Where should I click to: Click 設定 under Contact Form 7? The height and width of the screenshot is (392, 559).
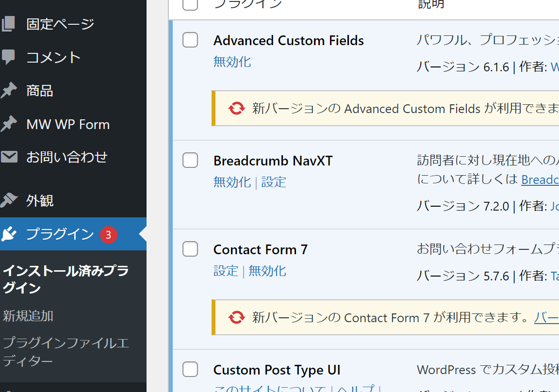(x=226, y=271)
